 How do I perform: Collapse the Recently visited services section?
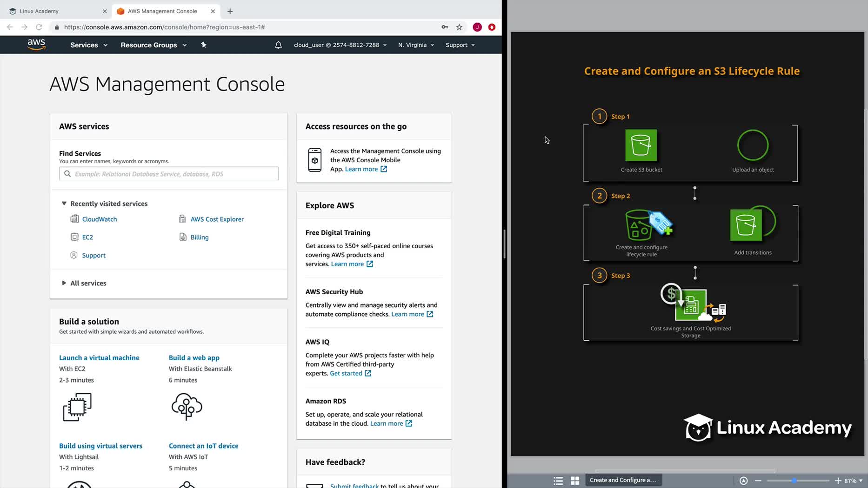pos(64,204)
